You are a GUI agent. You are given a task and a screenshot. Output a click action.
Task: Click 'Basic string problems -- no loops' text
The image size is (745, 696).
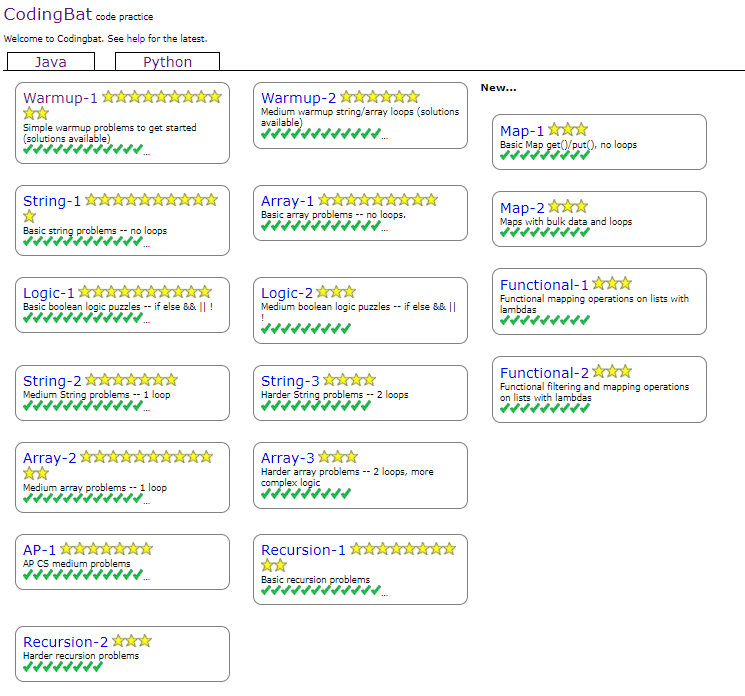pyautogui.click(x=95, y=230)
